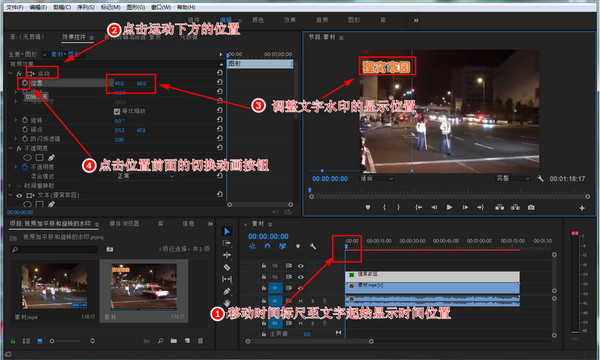The height and width of the screenshot is (360, 600).
Task: Toggle animation stopwatch for 位置 position
Action: click(24, 83)
